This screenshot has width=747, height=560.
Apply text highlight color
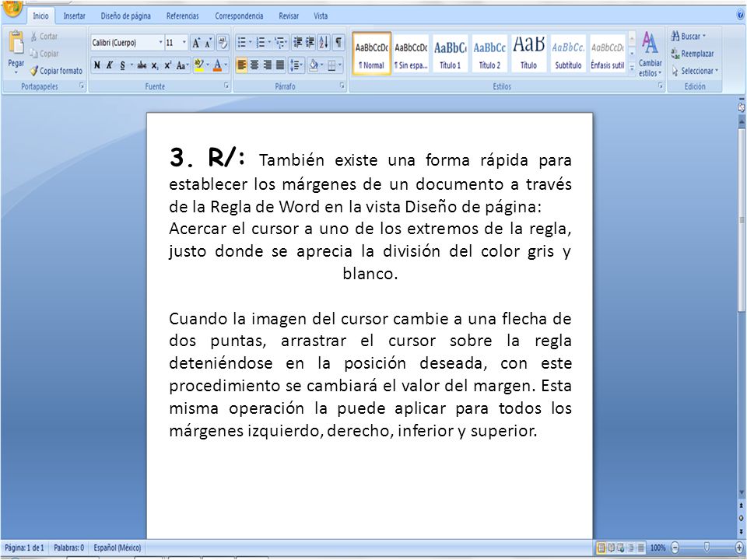click(x=199, y=65)
